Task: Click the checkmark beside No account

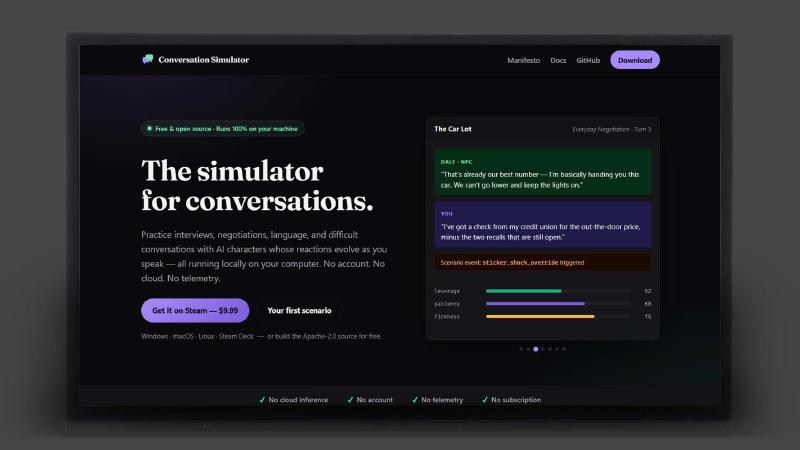Action: point(350,400)
